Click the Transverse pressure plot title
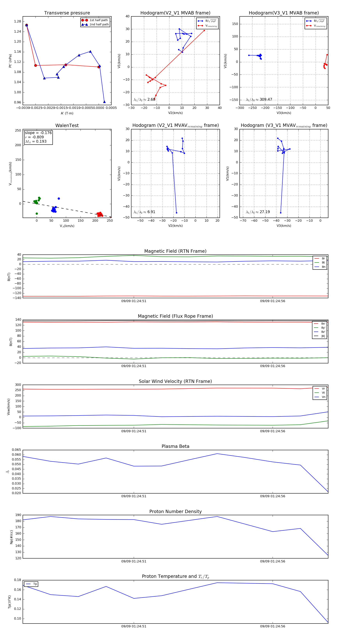Image resolution: width=351 pixels, height=644 pixels. [67, 13]
